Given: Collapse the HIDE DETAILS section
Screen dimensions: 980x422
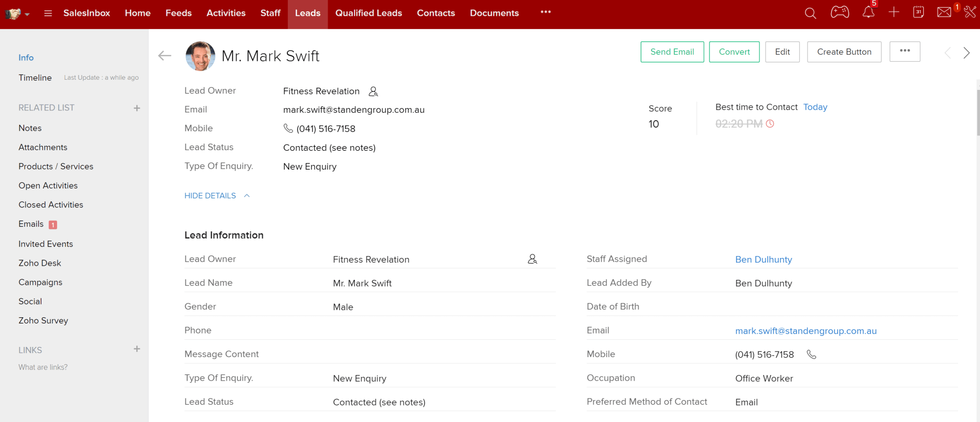Looking at the screenshot, I should point(217,196).
